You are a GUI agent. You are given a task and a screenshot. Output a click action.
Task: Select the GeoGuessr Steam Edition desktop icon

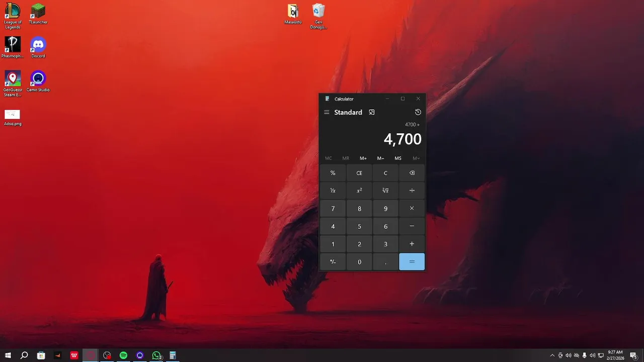tap(13, 83)
